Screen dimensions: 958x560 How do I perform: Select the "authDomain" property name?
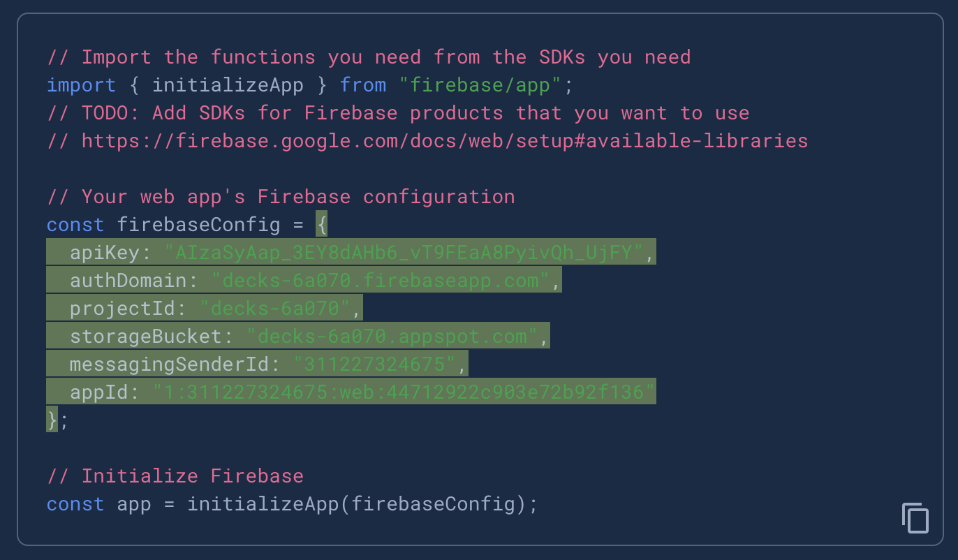128,281
